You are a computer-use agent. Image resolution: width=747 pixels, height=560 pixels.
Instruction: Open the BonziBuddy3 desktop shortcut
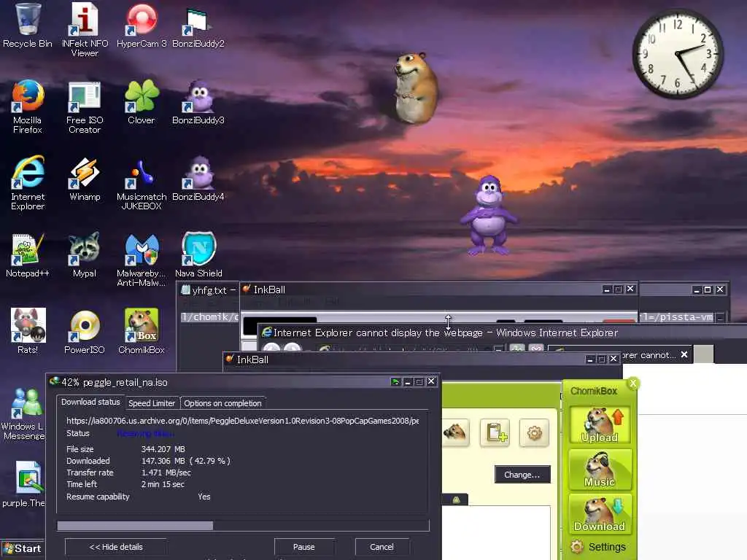[x=198, y=102]
